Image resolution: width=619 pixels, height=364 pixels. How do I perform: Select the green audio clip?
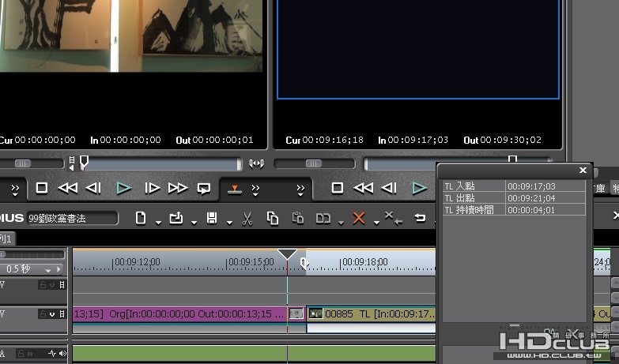tap(255, 354)
